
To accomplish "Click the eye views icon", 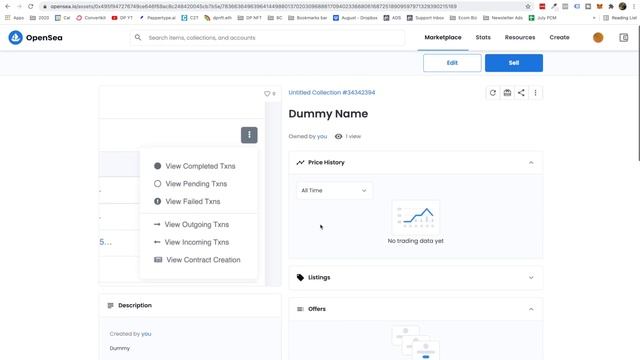I will pos(338,136).
